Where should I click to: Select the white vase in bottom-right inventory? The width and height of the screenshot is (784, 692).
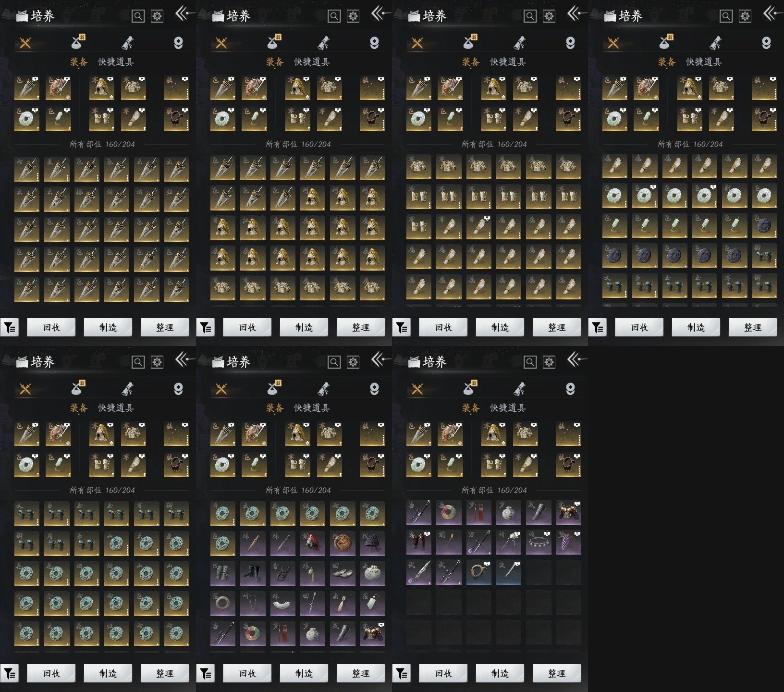(x=508, y=513)
